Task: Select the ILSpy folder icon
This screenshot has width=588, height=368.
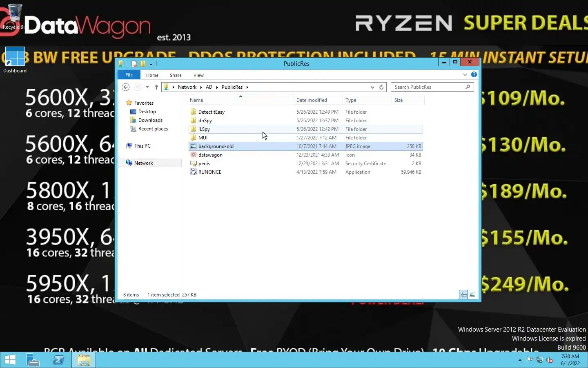Action: tap(194, 129)
